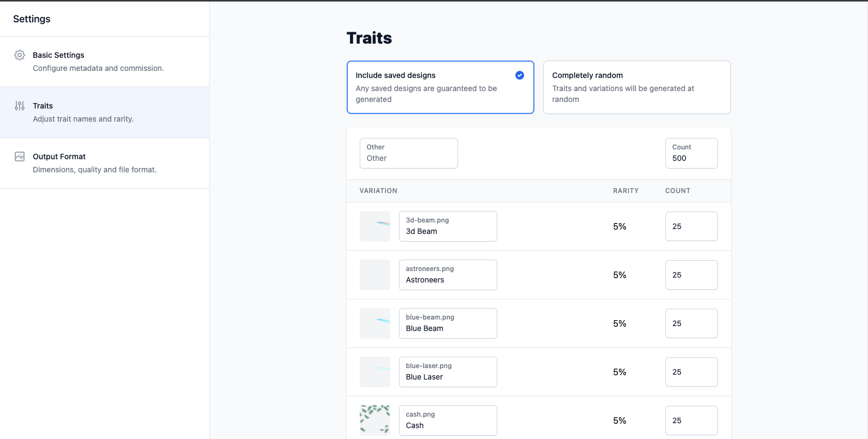Edit the 3d Beam variation name
Screen dimensions: 868x439
pos(448,226)
